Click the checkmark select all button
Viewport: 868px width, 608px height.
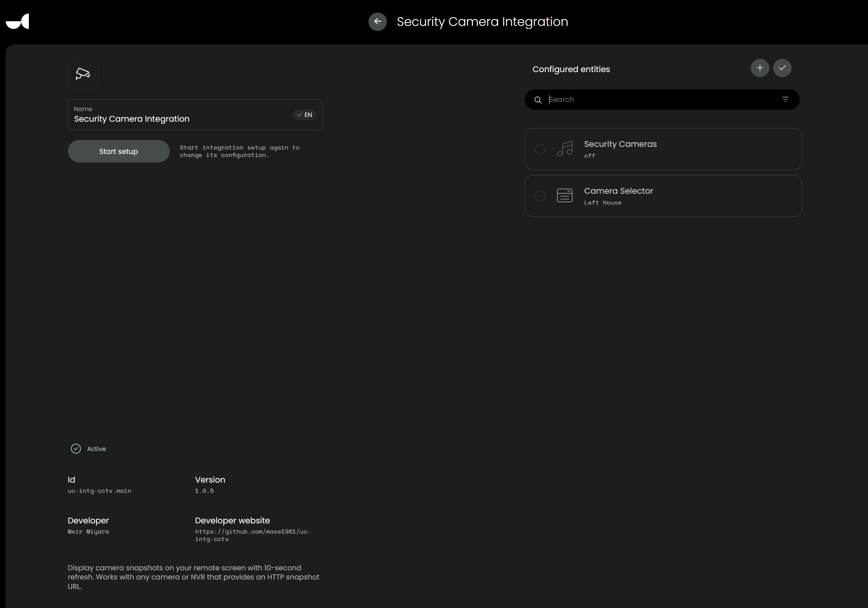(782, 68)
